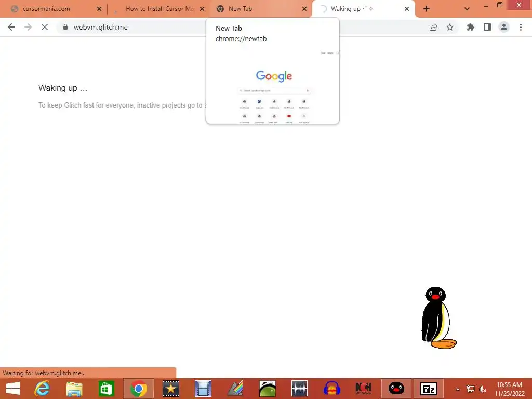The width and height of the screenshot is (532, 399).
Task: Open the audio waveform editor icon
Action: click(x=299, y=389)
